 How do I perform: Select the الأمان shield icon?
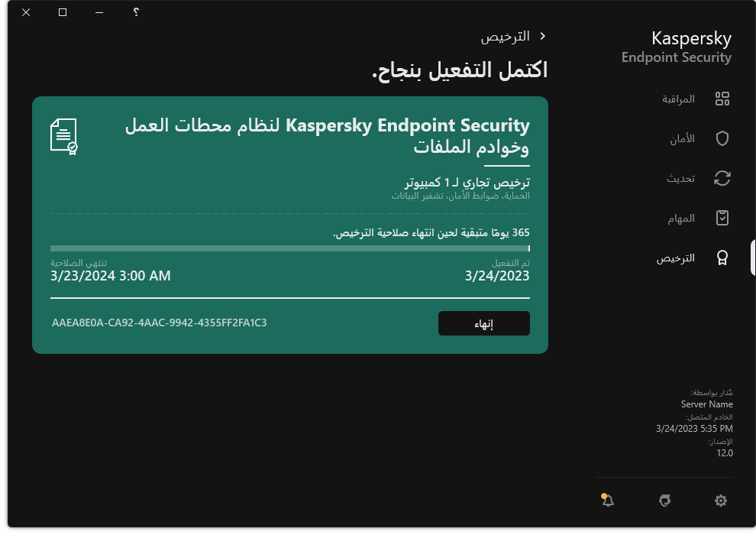[722, 138]
